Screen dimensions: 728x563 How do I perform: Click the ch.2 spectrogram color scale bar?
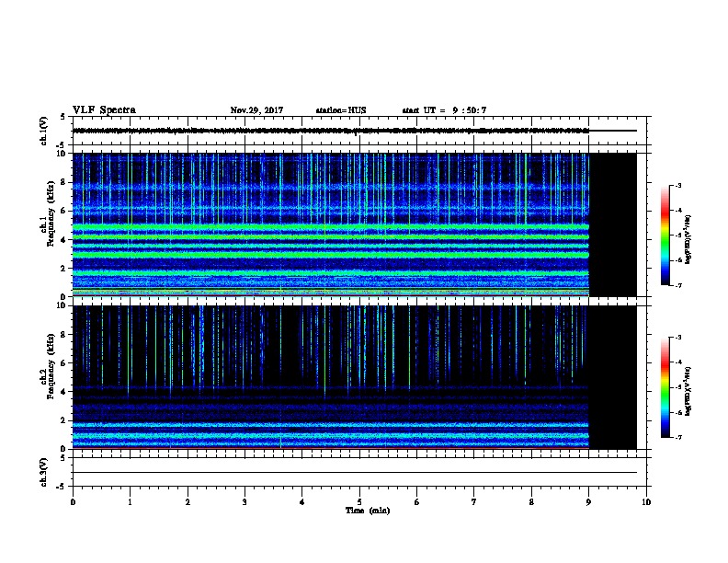click(665, 387)
